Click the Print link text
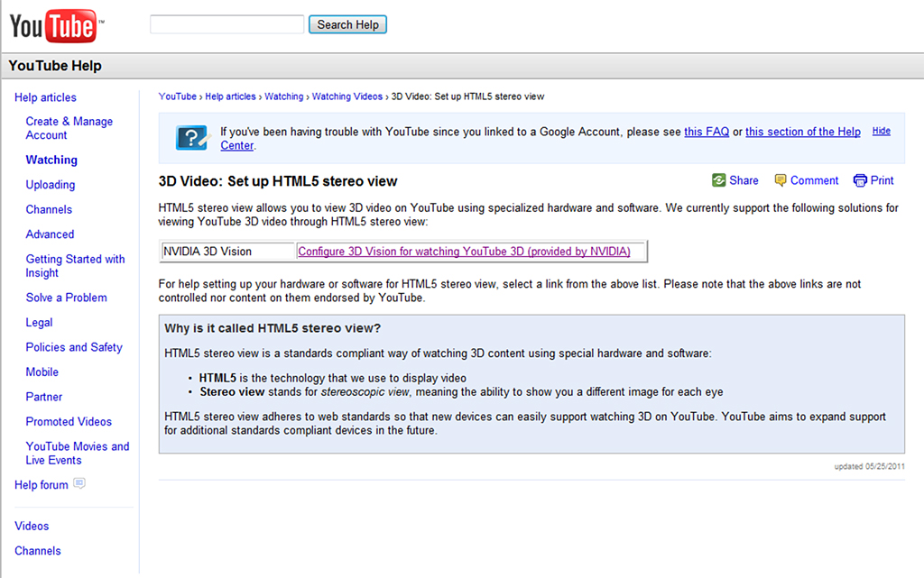Viewport: 924px width, 578px height. tap(882, 180)
